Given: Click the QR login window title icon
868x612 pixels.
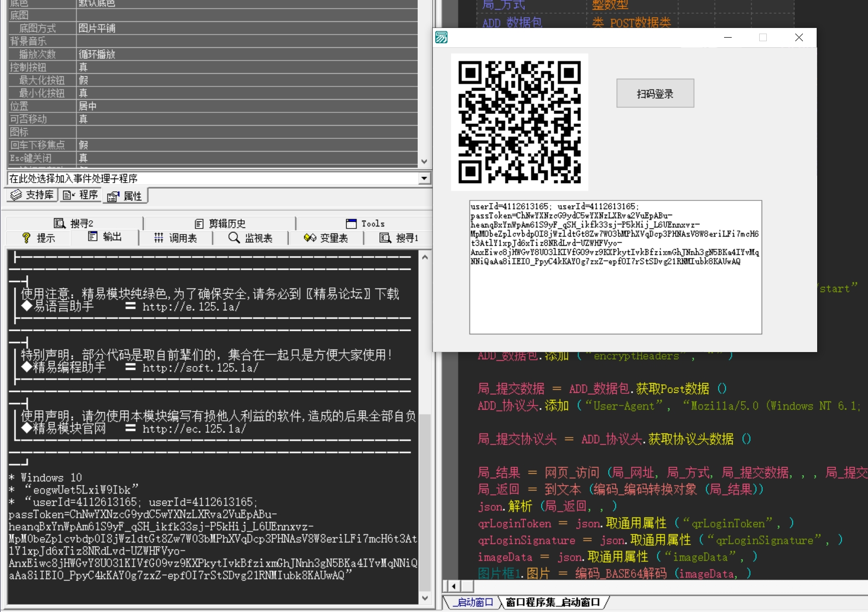Looking at the screenshot, I should pos(441,37).
